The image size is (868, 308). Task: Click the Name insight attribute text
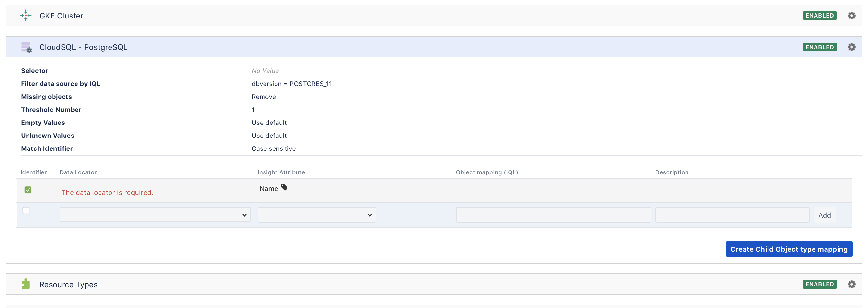click(x=269, y=189)
